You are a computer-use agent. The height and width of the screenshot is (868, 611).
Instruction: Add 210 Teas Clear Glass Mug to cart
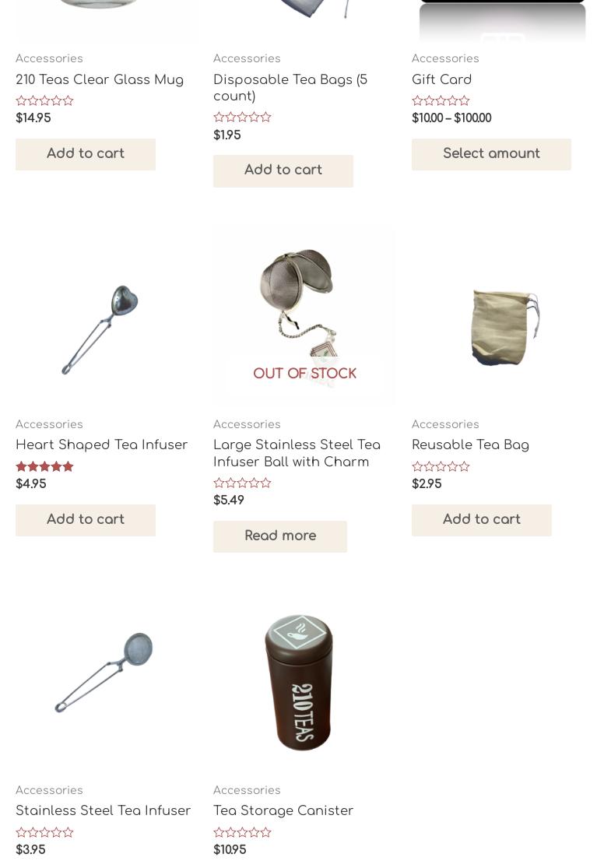(x=86, y=154)
